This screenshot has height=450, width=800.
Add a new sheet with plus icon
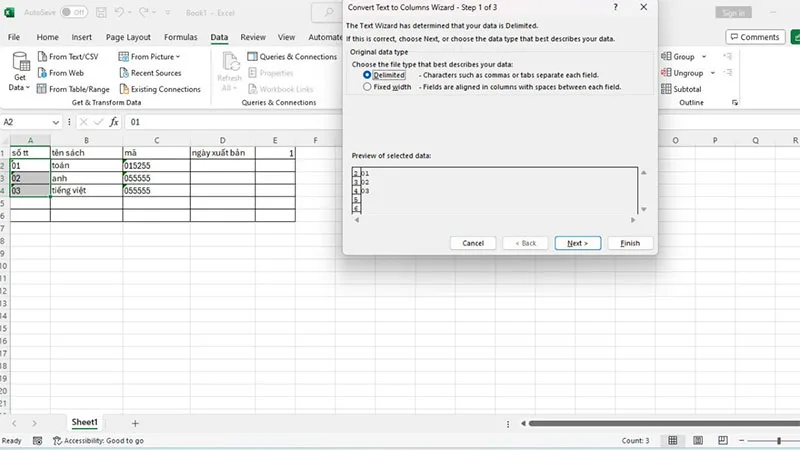[x=135, y=423]
